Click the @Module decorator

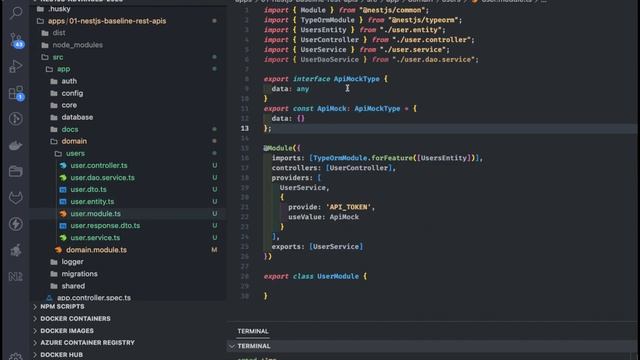coord(278,148)
